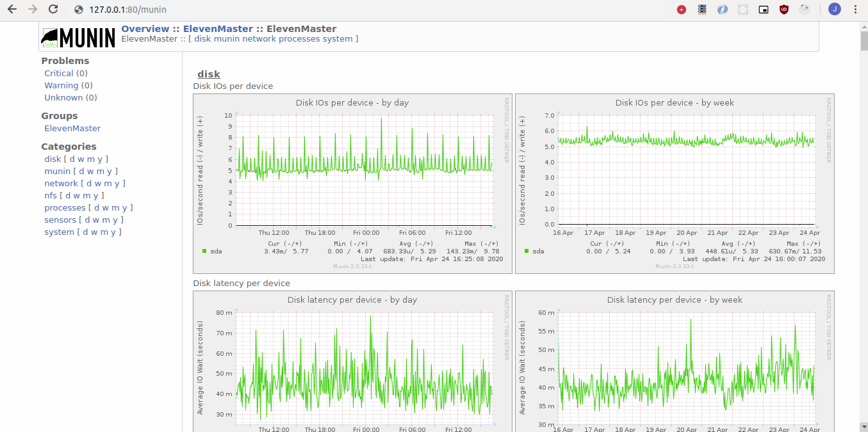The width and height of the screenshot is (868, 432).
Task: Open the Overview breadcrumb link
Action: click(x=145, y=29)
